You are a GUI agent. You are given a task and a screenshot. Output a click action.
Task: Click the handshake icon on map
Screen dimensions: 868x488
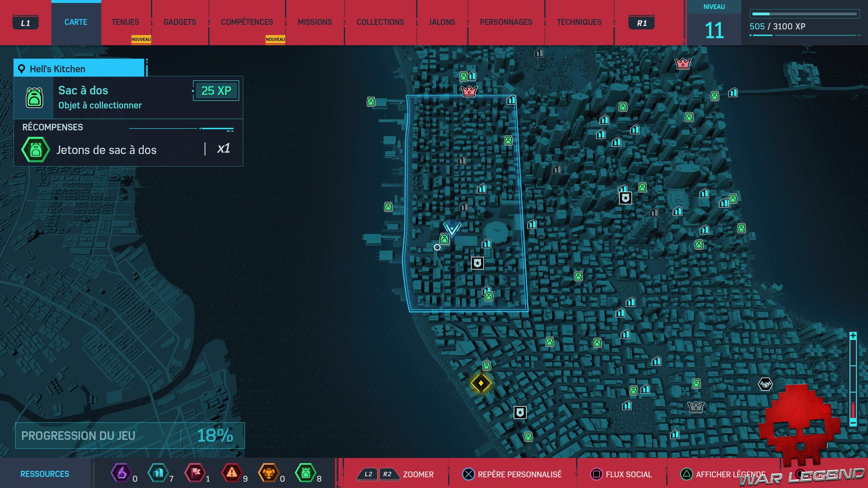(765, 384)
